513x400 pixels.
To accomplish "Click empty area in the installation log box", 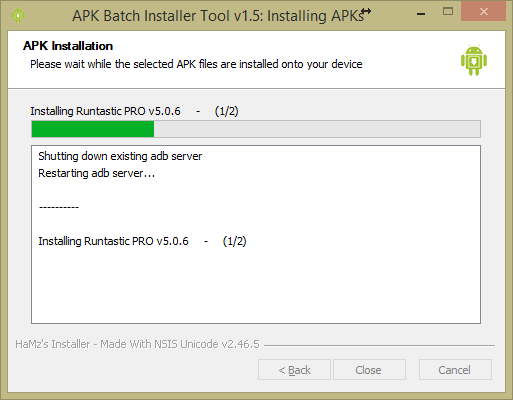I will (x=256, y=287).
